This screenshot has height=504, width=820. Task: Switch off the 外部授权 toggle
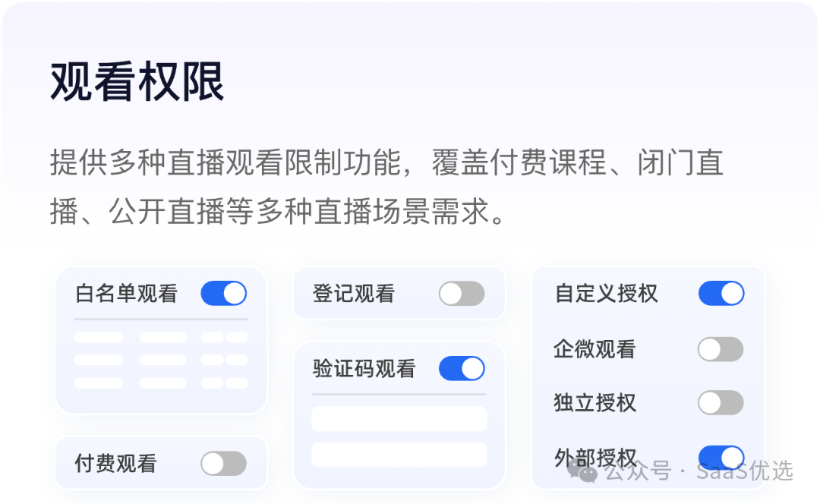(x=721, y=455)
